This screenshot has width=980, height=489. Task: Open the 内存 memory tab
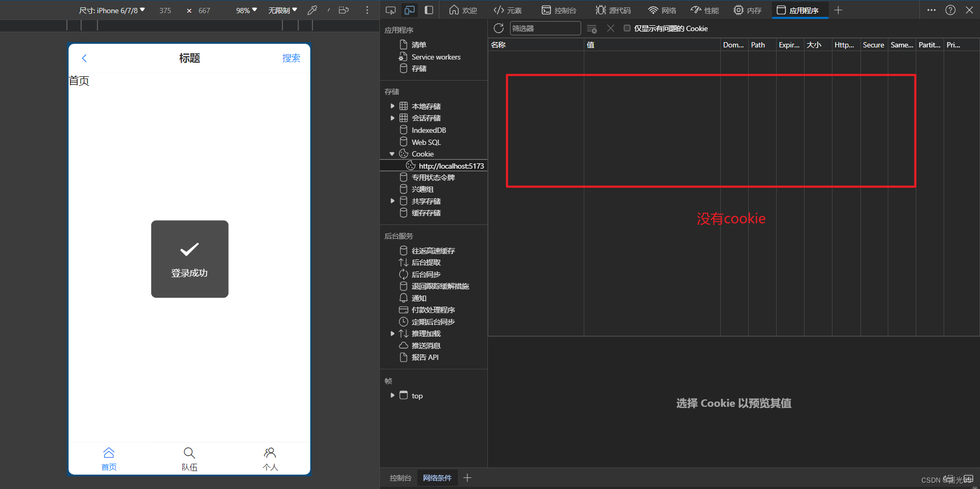[747, 10]
